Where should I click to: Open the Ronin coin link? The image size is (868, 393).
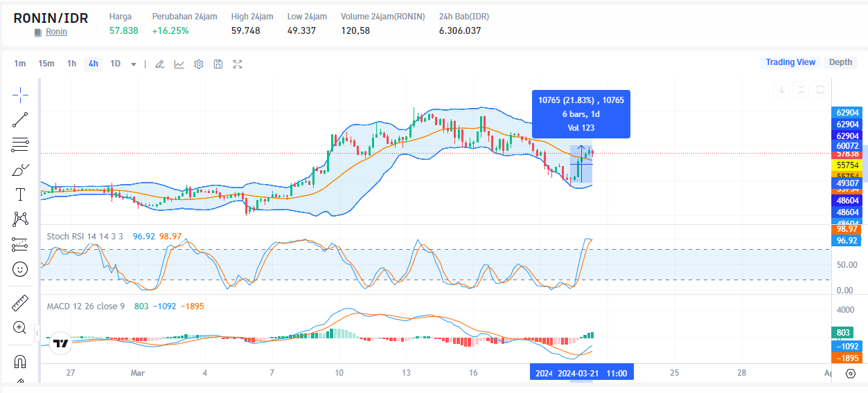(x=56, y=32)
